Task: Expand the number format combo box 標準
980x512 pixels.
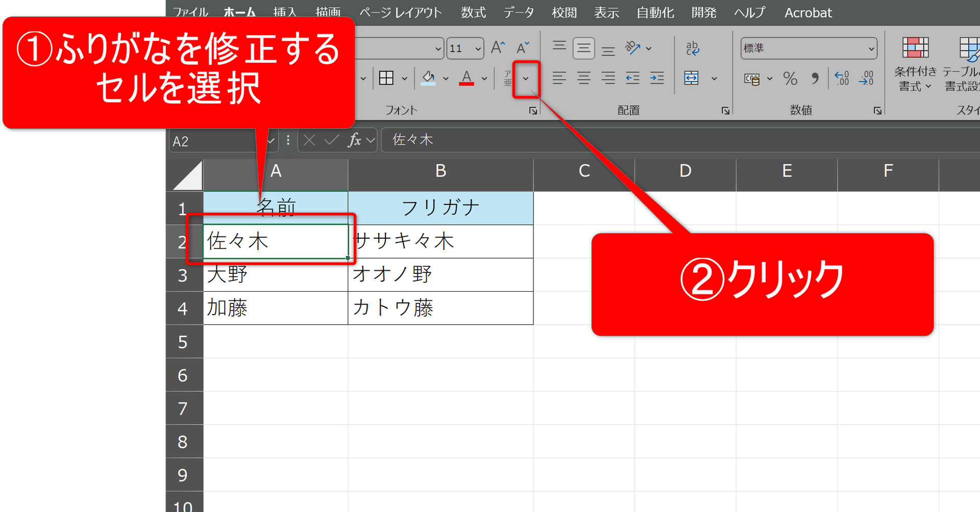Action: pos(871,48)
